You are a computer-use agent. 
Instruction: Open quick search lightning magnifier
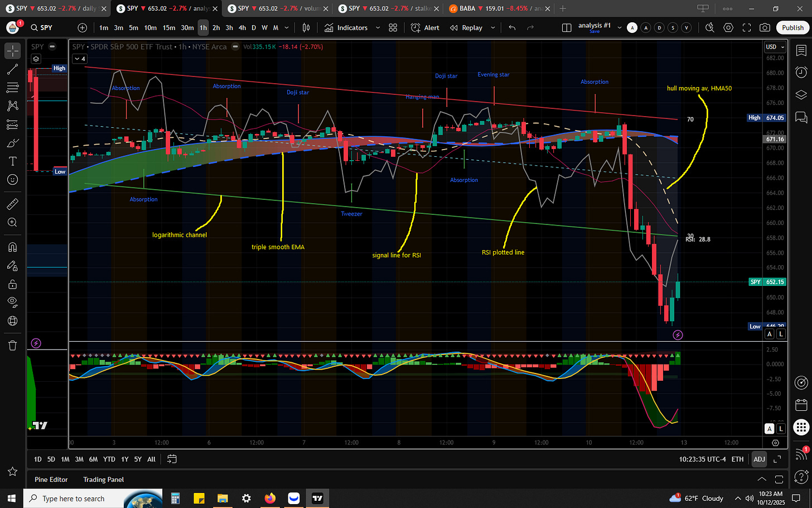pyautogui.click(x=709, y=27)
